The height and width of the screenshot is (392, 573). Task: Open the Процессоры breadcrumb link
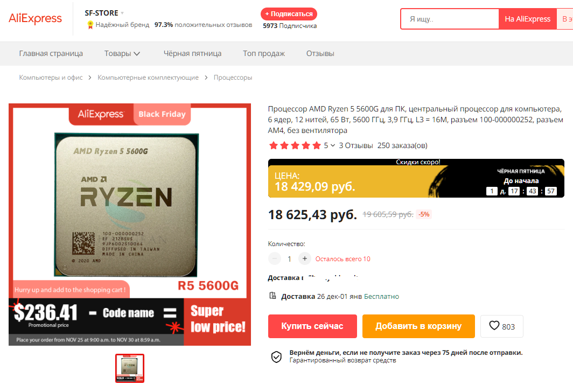233,78
